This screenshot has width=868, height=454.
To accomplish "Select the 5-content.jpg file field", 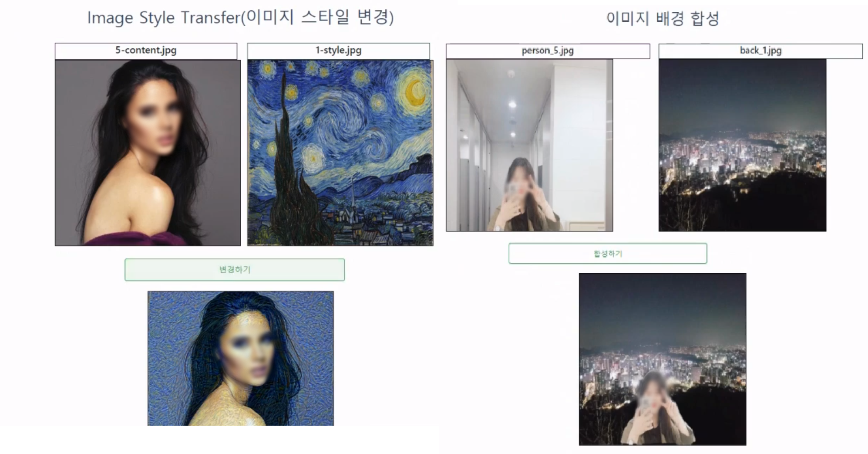I will pyautogui.click(x=146, y=51).
